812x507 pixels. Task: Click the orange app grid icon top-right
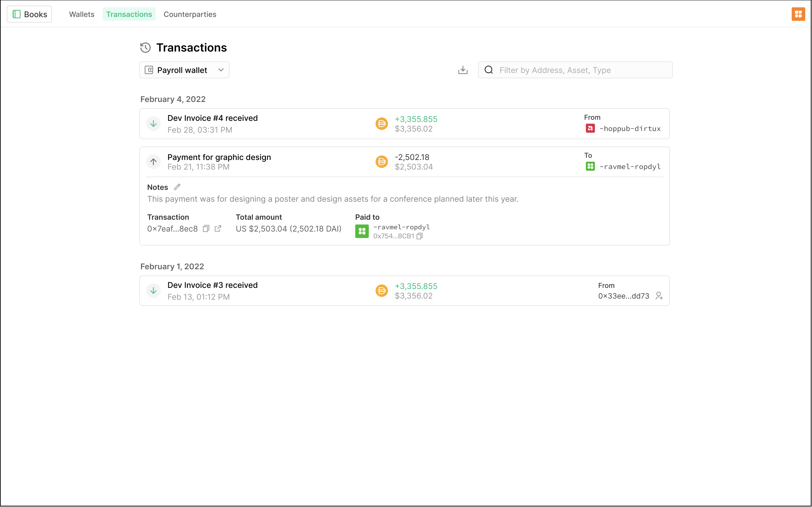pos(798,14)
